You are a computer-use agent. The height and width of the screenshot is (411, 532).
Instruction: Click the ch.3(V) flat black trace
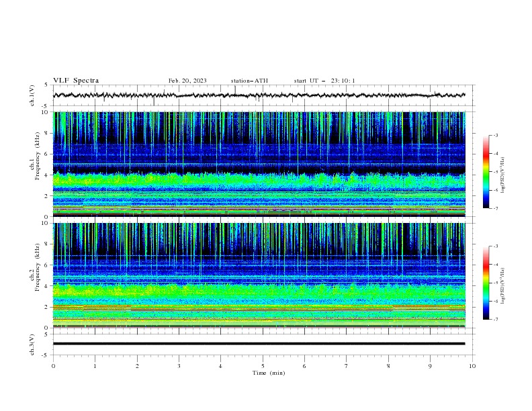point(259,344)
